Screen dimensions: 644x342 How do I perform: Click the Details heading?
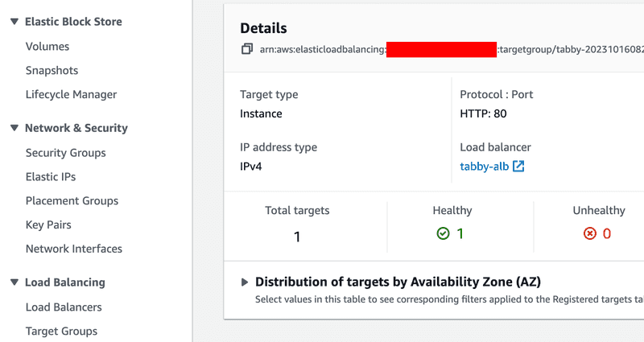coord(263,28)
